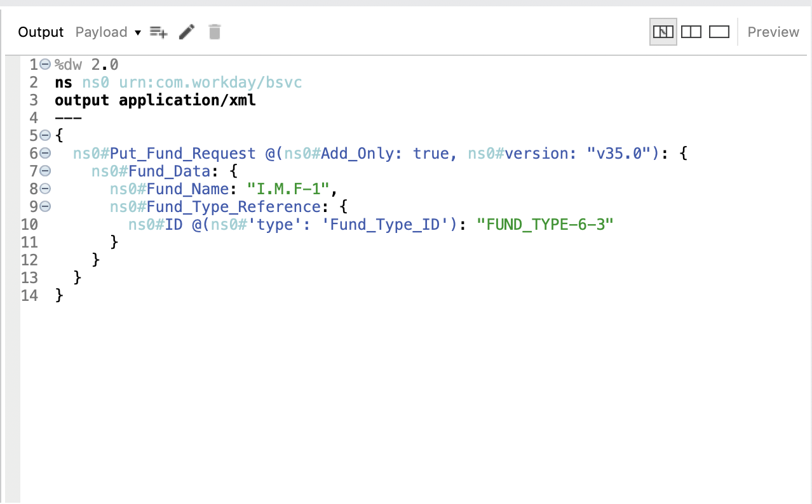Click line number 10 in the gutter
The width and height of the screenshot is (812, 504).
[x=30, y=224]
